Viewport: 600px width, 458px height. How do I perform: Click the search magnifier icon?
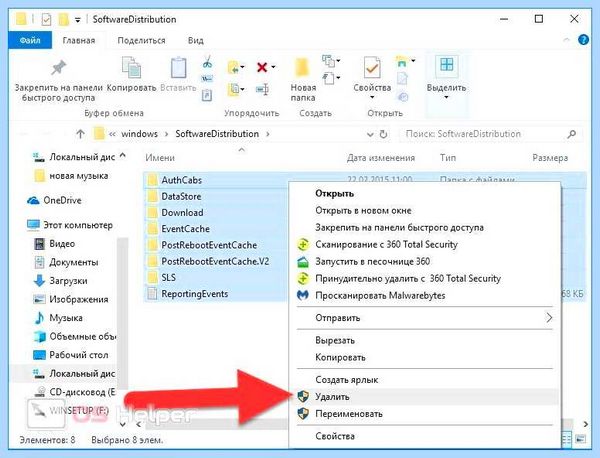coord(572,134)
